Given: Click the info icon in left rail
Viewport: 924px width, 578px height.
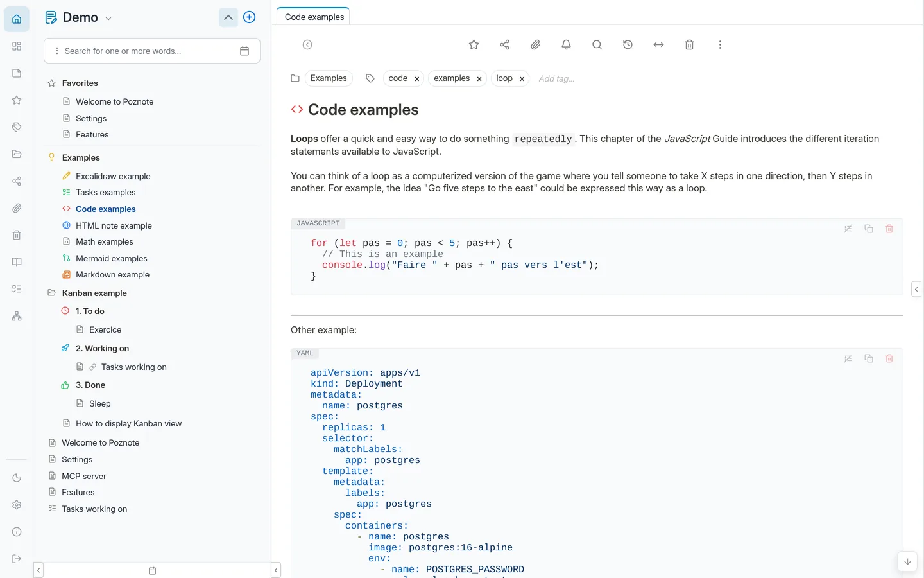Looking at the screenshot, I should point(17,532).
